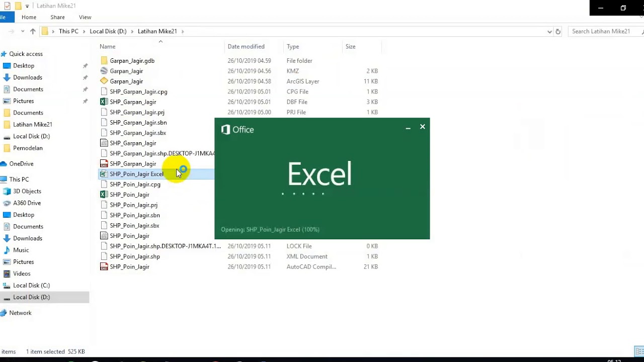Click the Network icon in sidebar
The image size is (644, 362).
click(4, 313)
